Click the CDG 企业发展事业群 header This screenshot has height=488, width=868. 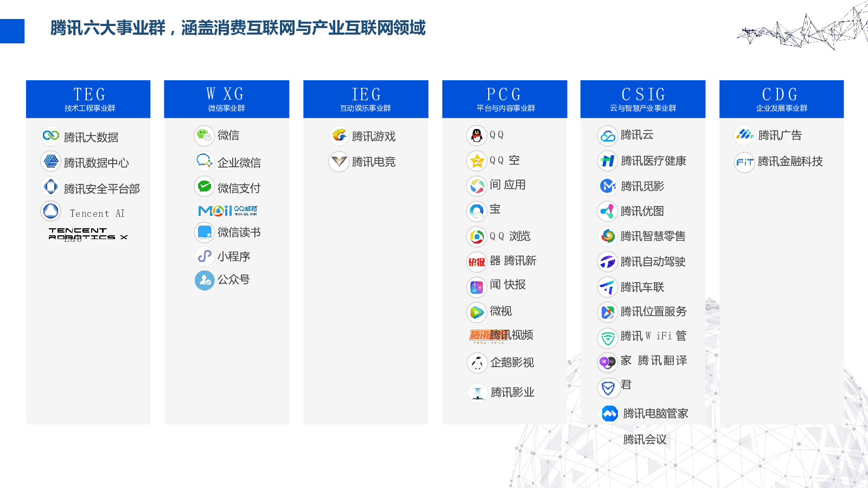point(782,99)
